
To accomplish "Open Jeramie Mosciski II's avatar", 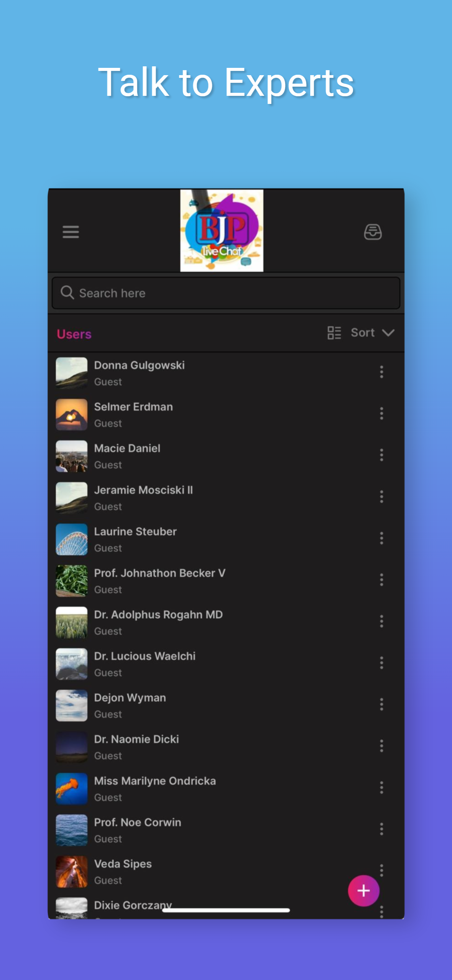I will 72,498.
